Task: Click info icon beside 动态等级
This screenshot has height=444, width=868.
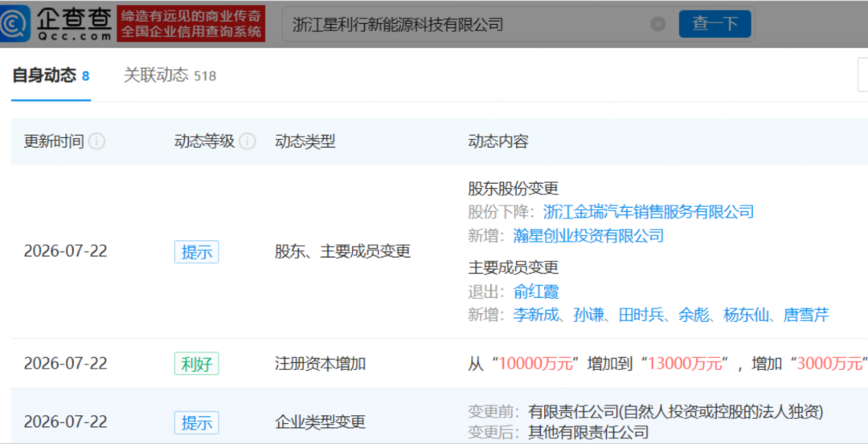Action: coord(248,141)
